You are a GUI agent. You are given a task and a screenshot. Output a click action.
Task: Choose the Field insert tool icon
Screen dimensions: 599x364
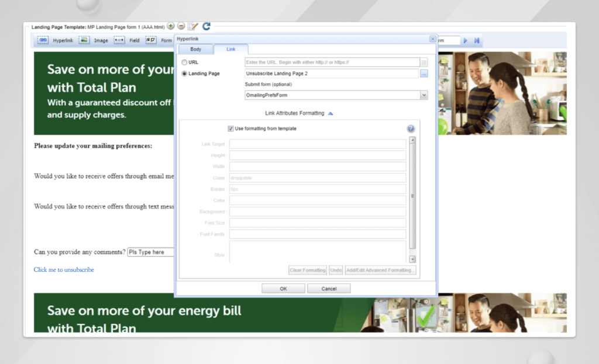[x=119, y=40]
